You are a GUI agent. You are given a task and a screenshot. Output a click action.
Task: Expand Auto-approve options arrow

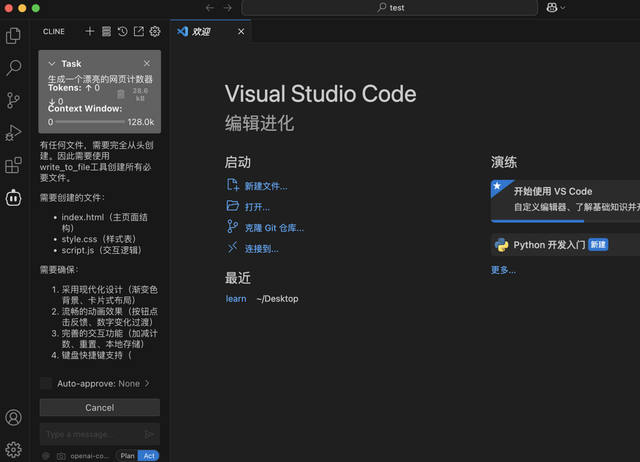point(147,383)
